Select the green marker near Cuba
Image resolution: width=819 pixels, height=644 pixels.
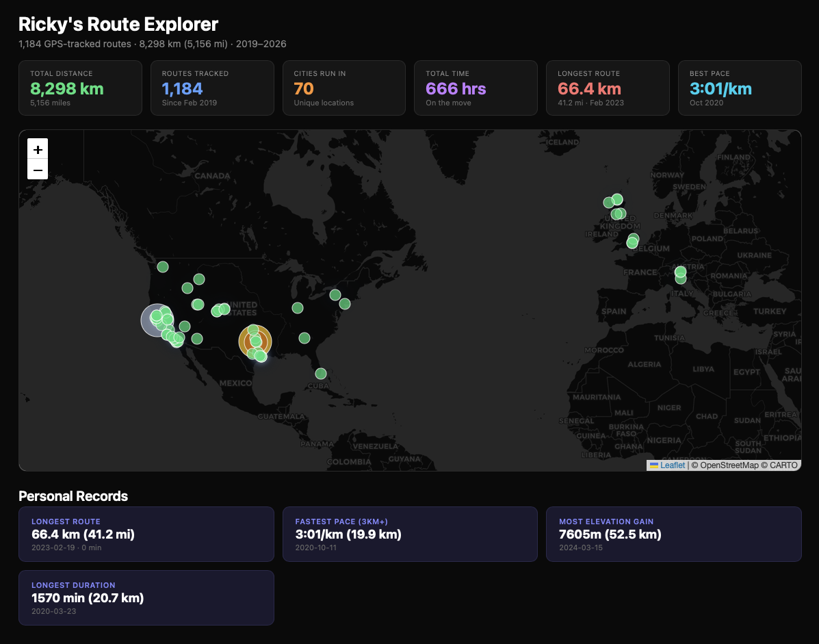pyautogui.click(x=320, y=373)
